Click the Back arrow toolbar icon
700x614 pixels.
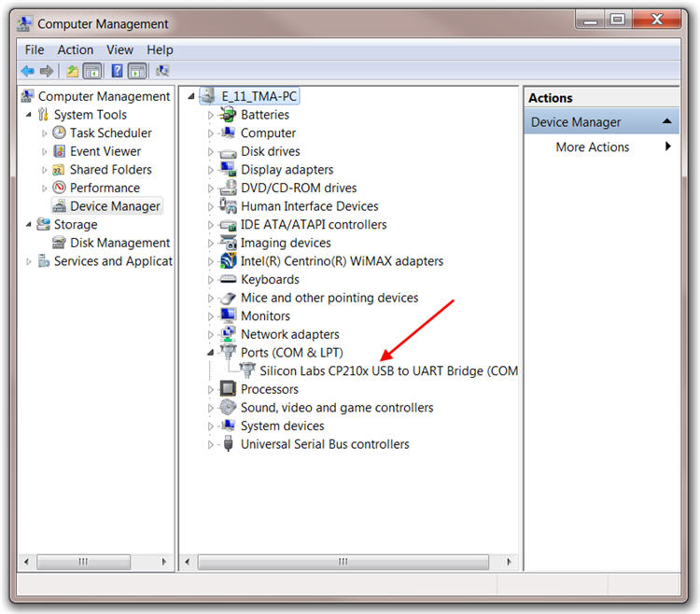point(28,71)
